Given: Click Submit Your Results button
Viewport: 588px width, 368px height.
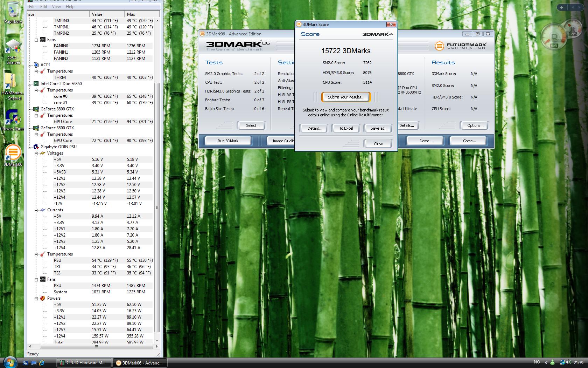Looking at the screenshot, I should (x=346, y=97).
